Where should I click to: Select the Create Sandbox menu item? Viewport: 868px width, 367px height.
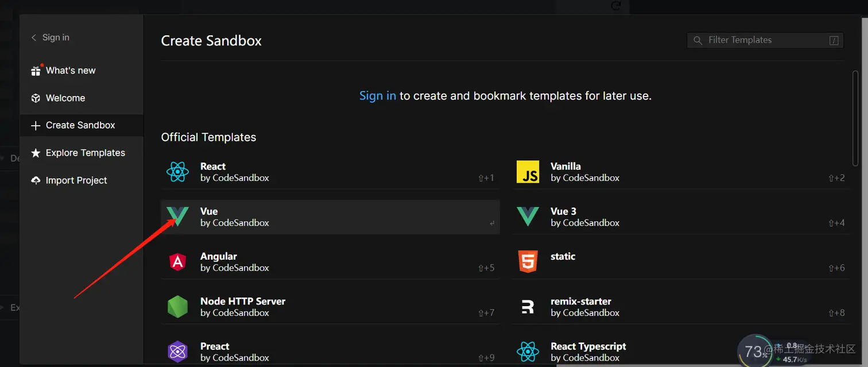pyautogui.click(x=81, y=125)
